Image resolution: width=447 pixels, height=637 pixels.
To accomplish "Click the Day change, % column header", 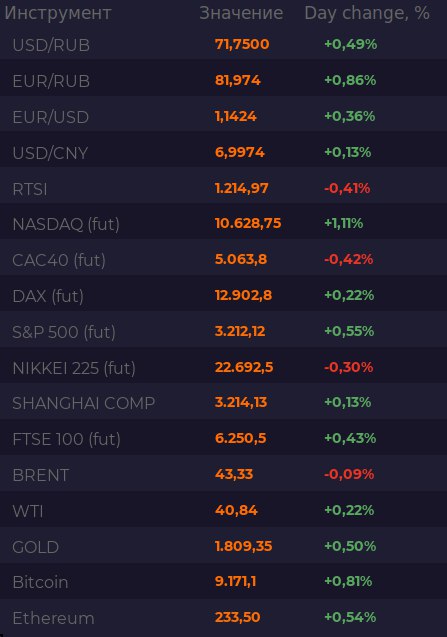I will [367, 13].
